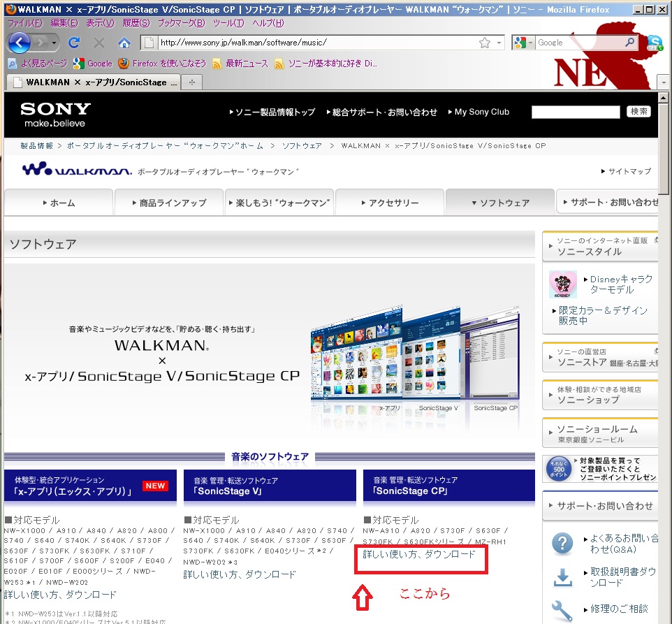Open the ツール(T) menu
The width and height of the screenshot is (672, 624).
pos(228,23)
